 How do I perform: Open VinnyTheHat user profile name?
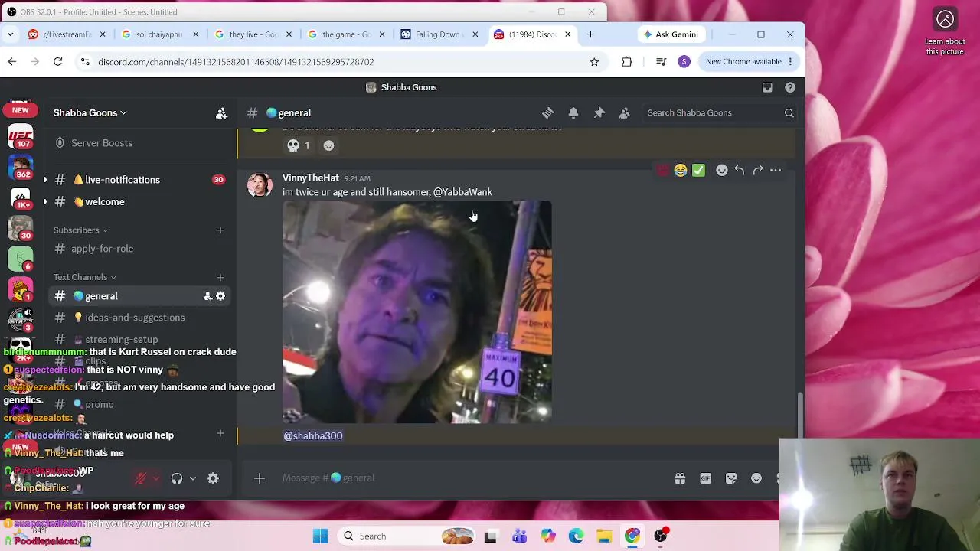click(x=311, y=178)
